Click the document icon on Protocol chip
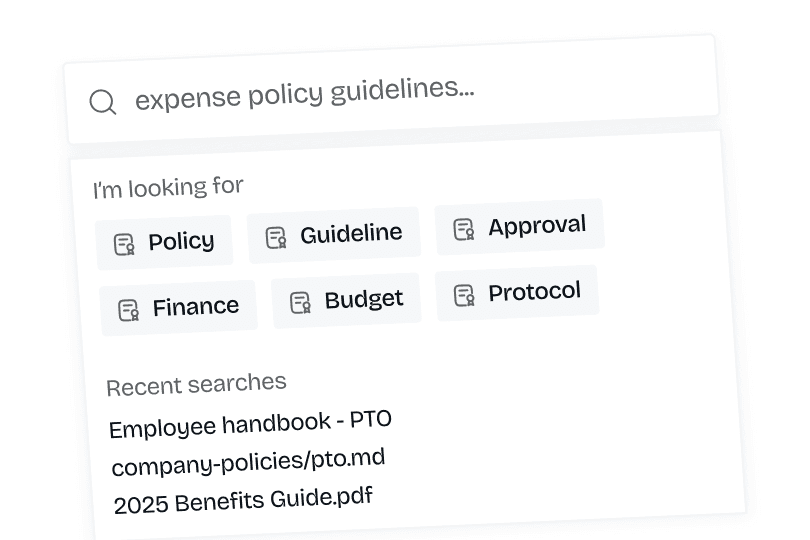This screenshot has height=540, width=810. click(x=464, y=295)
